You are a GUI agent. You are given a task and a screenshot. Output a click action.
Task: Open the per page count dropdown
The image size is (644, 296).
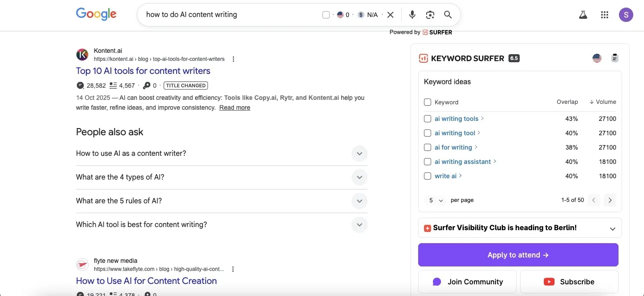(x=436, y=200)
